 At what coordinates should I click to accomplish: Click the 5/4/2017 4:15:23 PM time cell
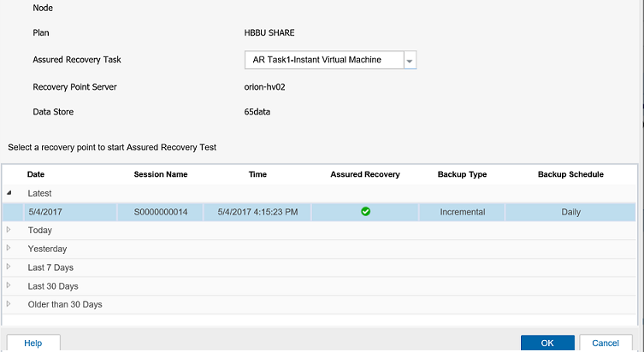point(257,212)
